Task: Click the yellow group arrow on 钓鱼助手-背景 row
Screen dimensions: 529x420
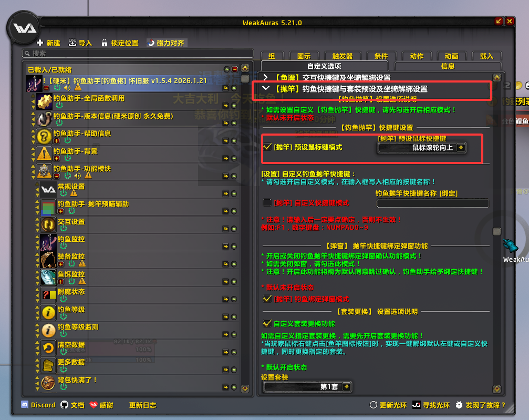Action: [x=225, y=158]
